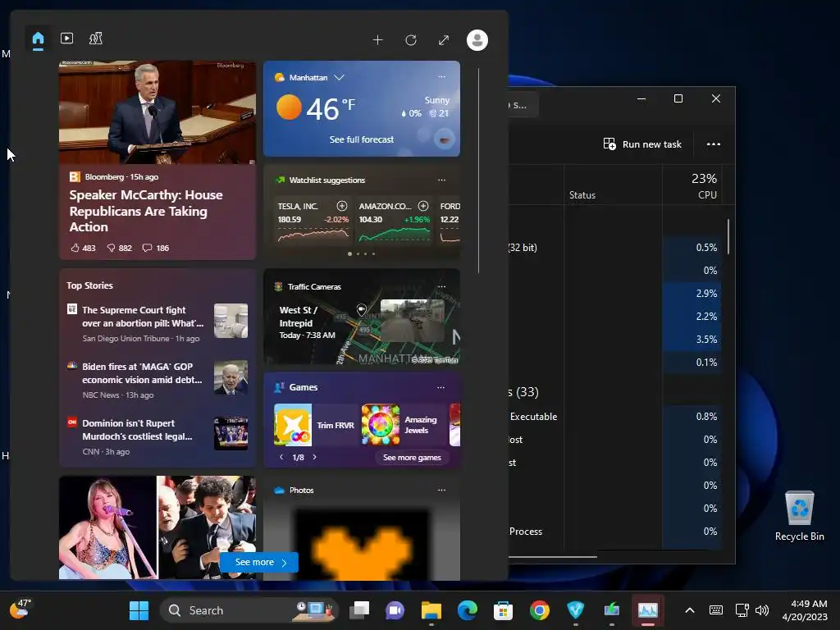Open Task Manager more options ellipsis

click(714, 144)
